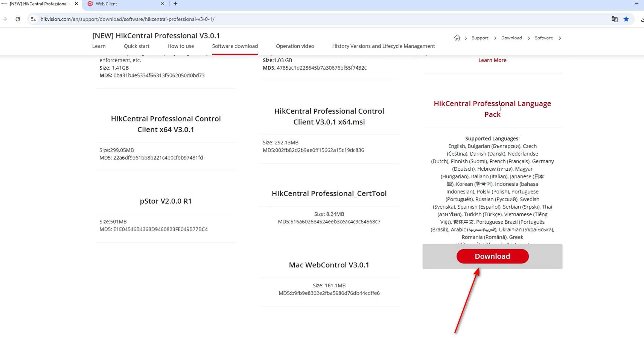Click the red Download button
Image resolution: width=644 pixels, height=337 pixels.
(492, 257)
